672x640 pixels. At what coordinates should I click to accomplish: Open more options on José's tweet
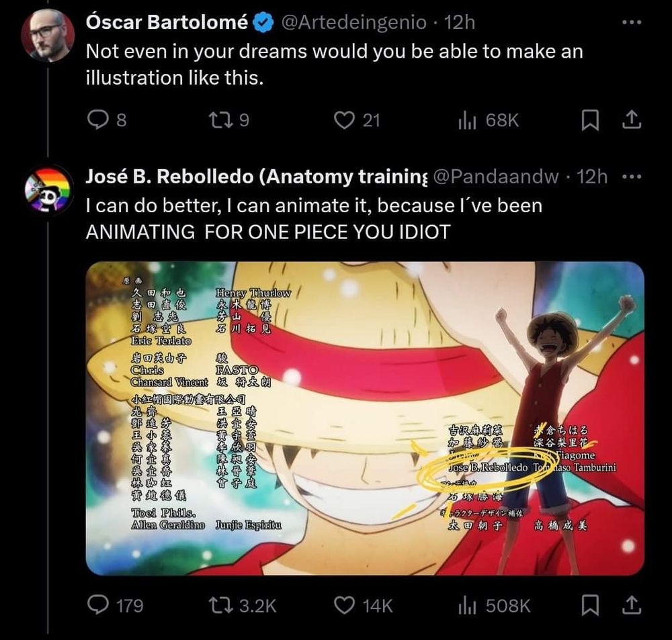(632, 177)
